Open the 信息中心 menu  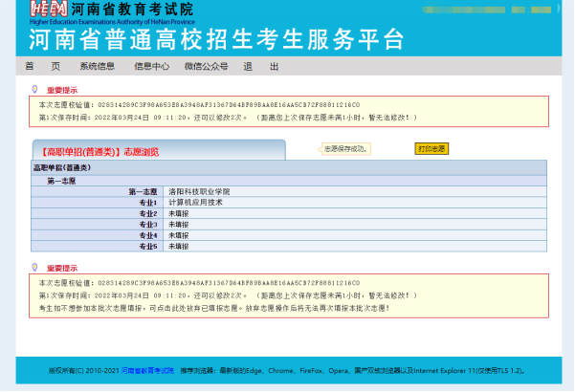(x=151, y=66)
